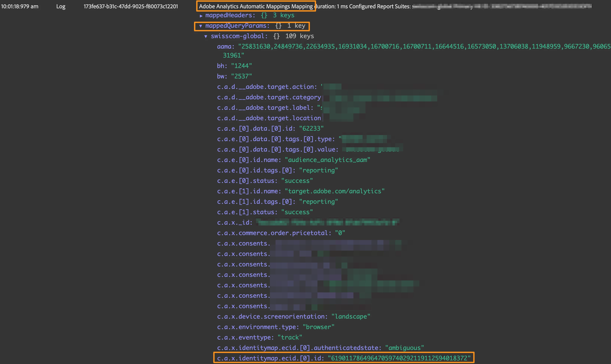Viewport: 611px width, 364px height.
Task: Select the target.adobe.com/analytics id.name row
Action: pos(300,191)
